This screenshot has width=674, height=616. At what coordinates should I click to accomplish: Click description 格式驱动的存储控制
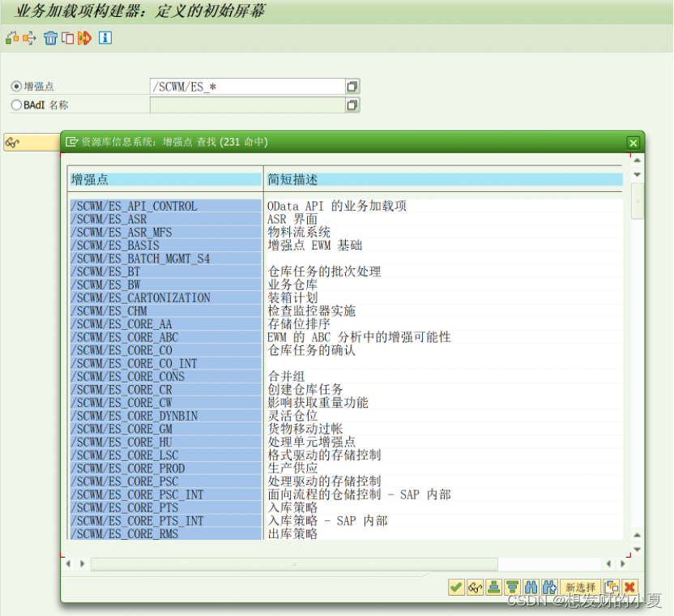coord(325,456)
